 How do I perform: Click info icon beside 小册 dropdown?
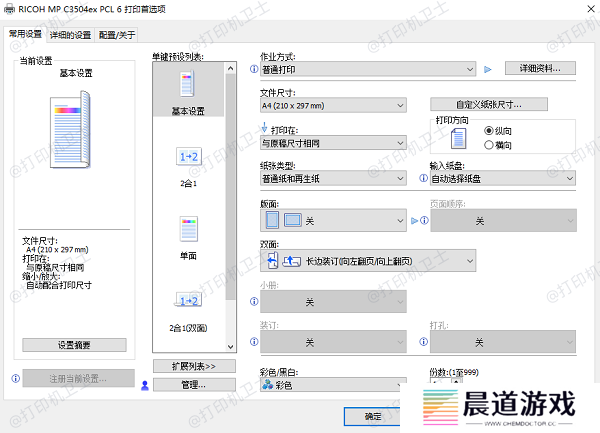pyautogui.click(x=254, y=301)
